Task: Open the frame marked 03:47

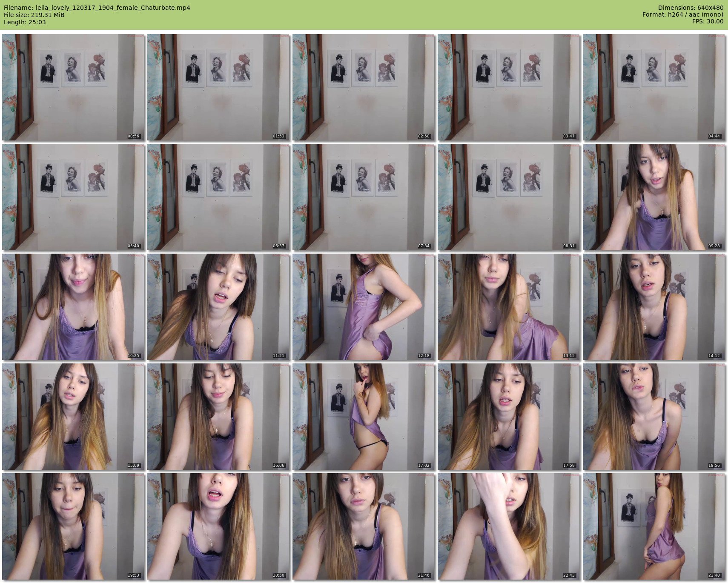Action: click(x=509, y=87)
